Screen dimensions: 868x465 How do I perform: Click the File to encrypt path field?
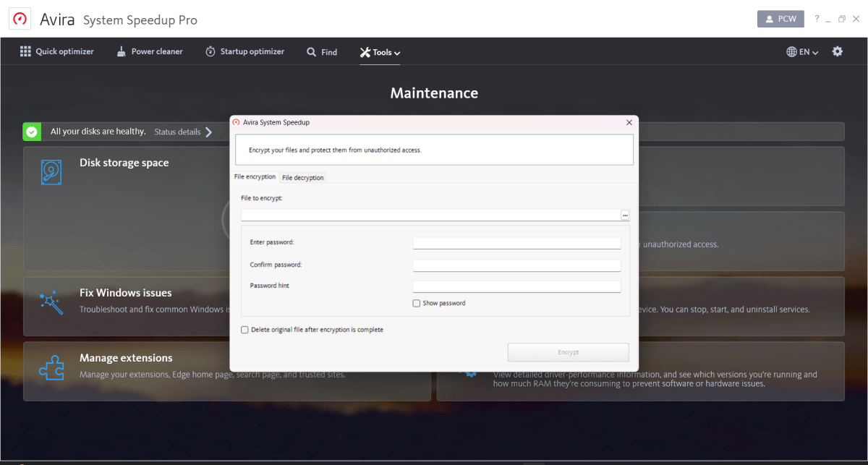(430, 215)
